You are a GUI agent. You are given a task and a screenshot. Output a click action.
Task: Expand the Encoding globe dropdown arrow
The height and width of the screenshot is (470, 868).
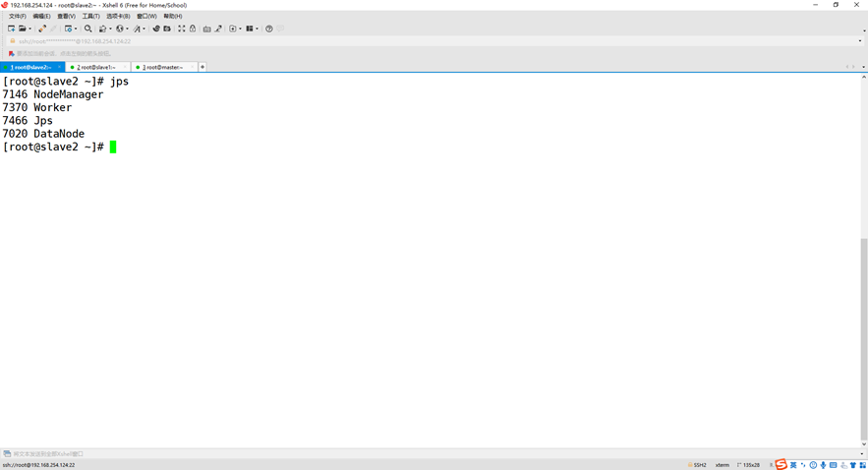pos(127,29)
